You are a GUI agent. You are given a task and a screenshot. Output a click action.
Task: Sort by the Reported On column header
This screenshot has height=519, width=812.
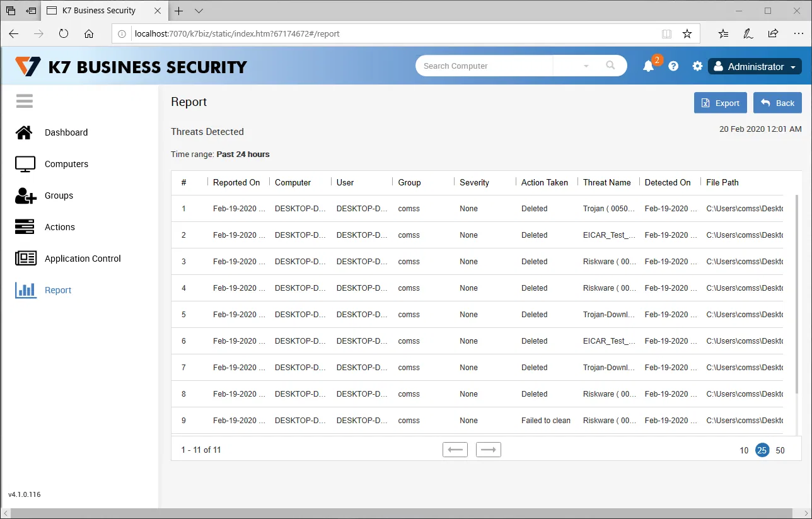(x=236, y=182)
